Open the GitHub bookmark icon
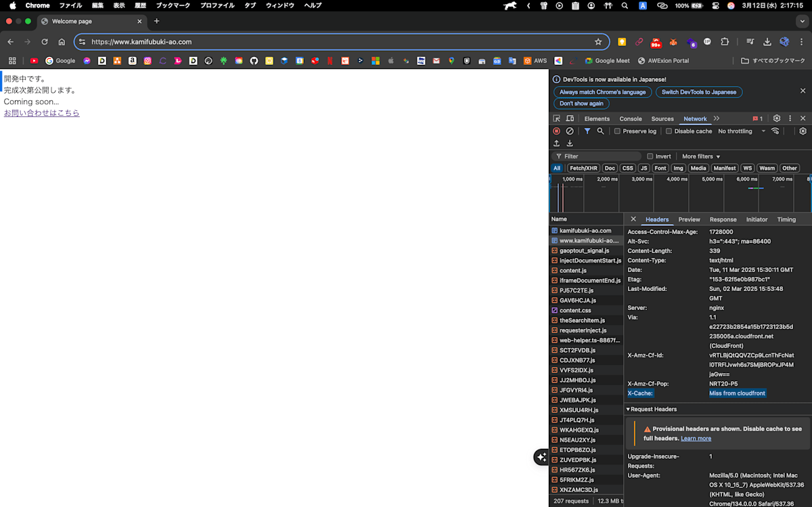The width and height of the screenshot is (812, 507). point(254,61)
